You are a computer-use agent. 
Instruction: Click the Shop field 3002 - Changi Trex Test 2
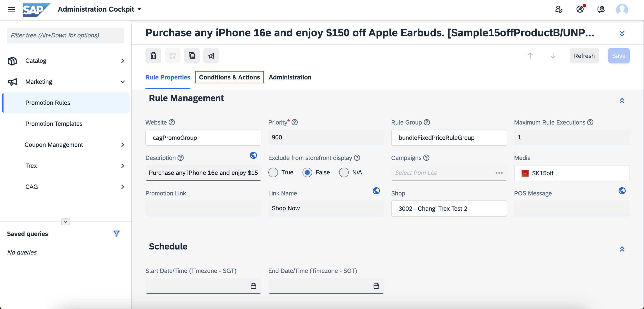point(449,209)
